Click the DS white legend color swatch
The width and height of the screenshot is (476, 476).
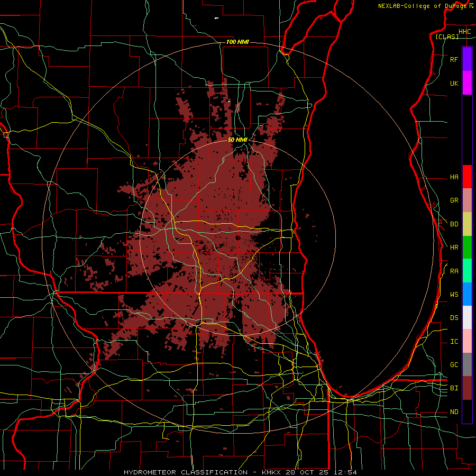tap(467, 317)
